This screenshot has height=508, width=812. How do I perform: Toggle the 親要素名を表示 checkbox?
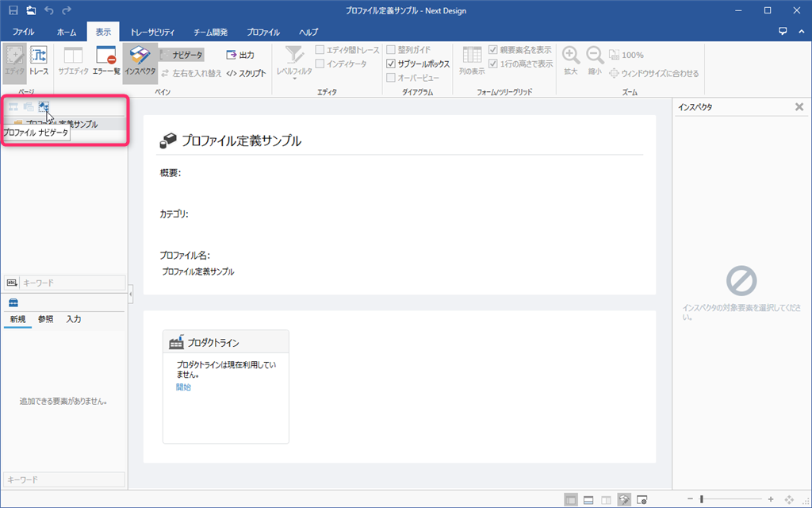tap(493, 49)
